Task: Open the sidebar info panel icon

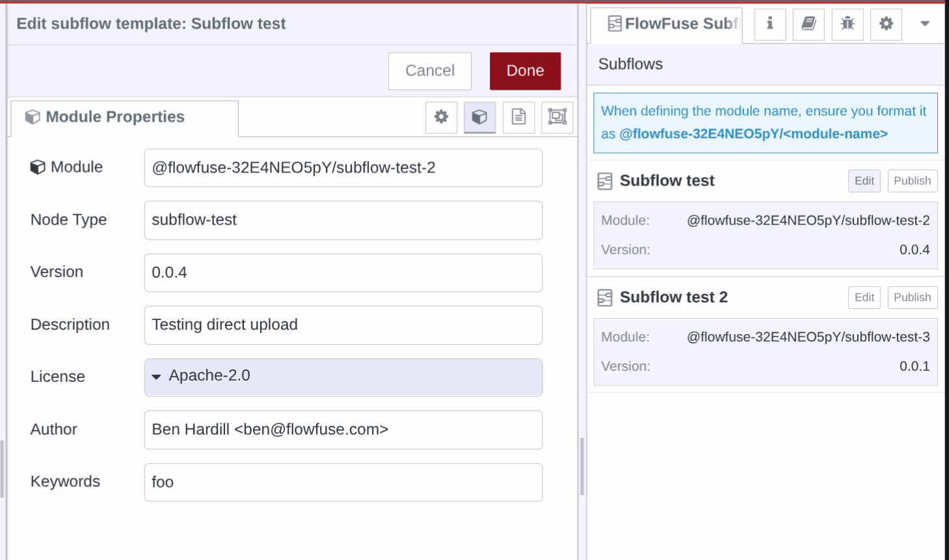Action: tap(769, 24)
